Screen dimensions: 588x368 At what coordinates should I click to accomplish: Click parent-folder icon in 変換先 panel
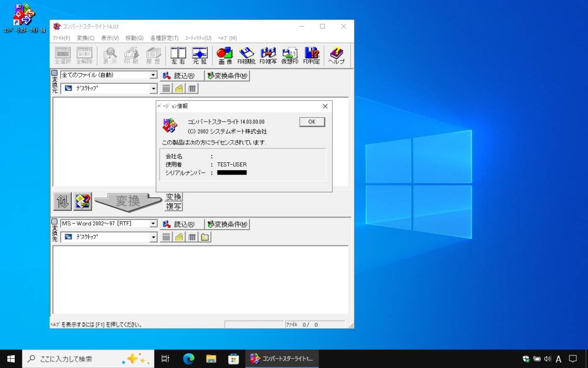(x=179, y=237)
